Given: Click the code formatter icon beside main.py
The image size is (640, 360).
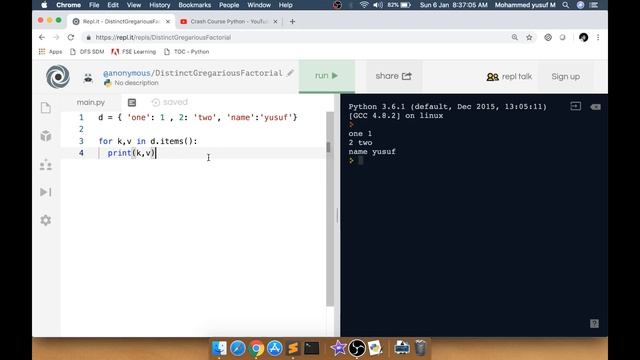Looking at the screenshot, I should tap(131, 102).
